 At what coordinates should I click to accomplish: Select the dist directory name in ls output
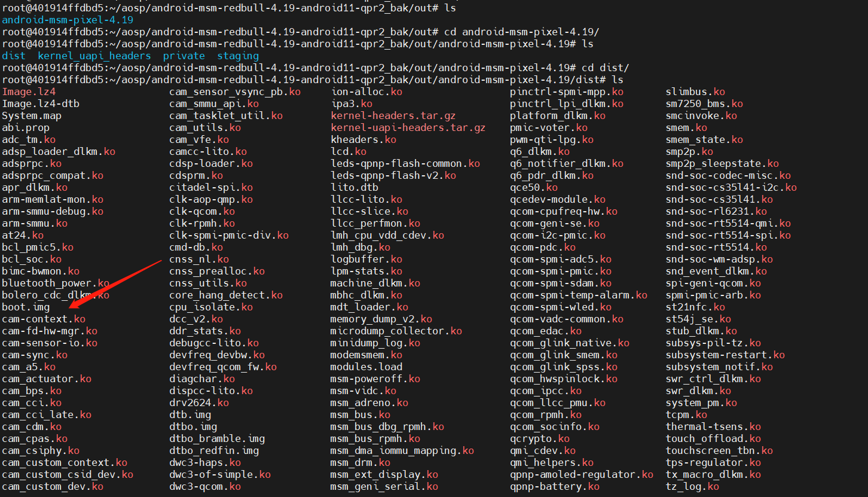[14, 56]
